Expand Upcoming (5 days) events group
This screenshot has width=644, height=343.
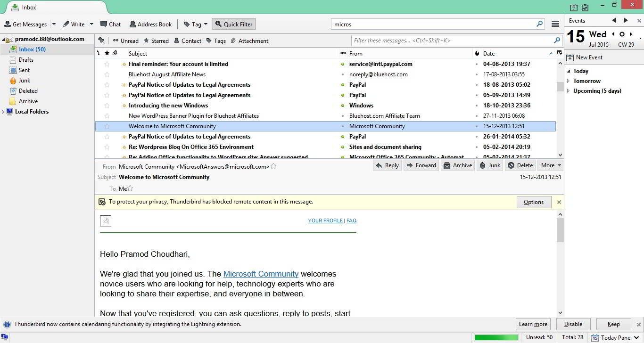click(569, 91)
